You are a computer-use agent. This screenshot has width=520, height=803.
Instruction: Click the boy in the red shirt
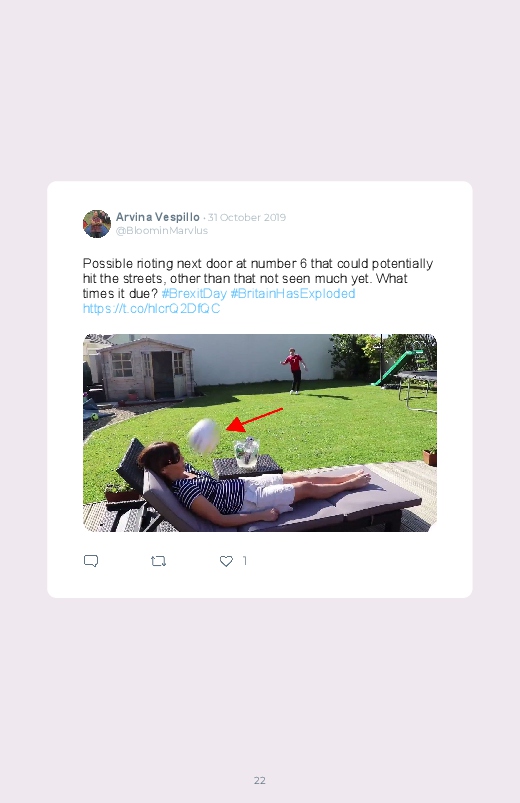pyautogui.click(x=294, y=371)
